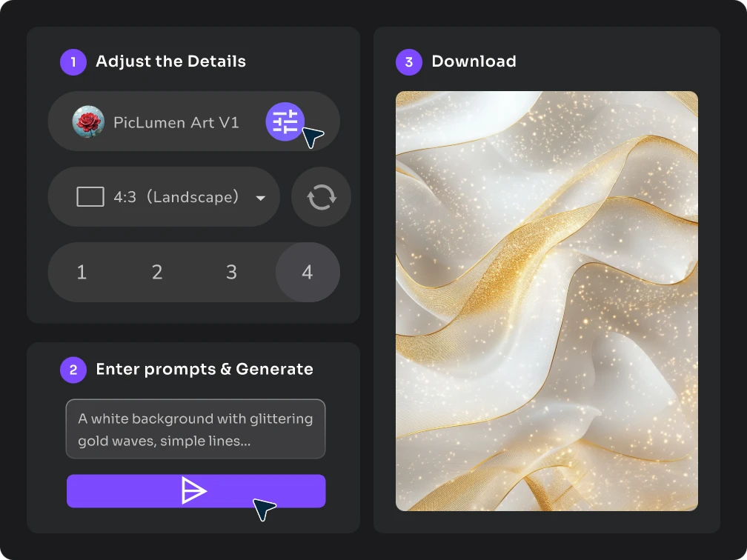
Task: Click the step 3 Download badge
Action: click(x=408, y=61)
